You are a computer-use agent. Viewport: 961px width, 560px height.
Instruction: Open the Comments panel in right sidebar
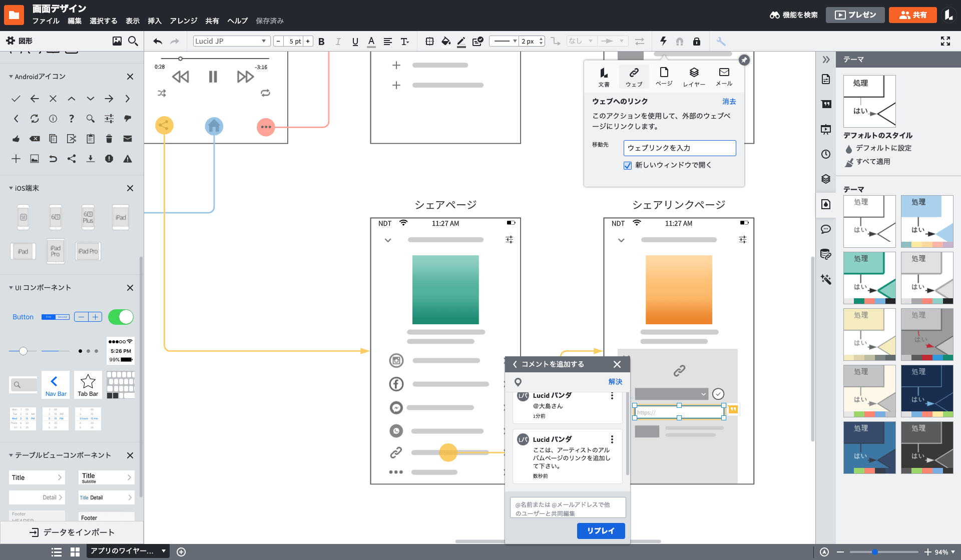[x=826, y=229]
